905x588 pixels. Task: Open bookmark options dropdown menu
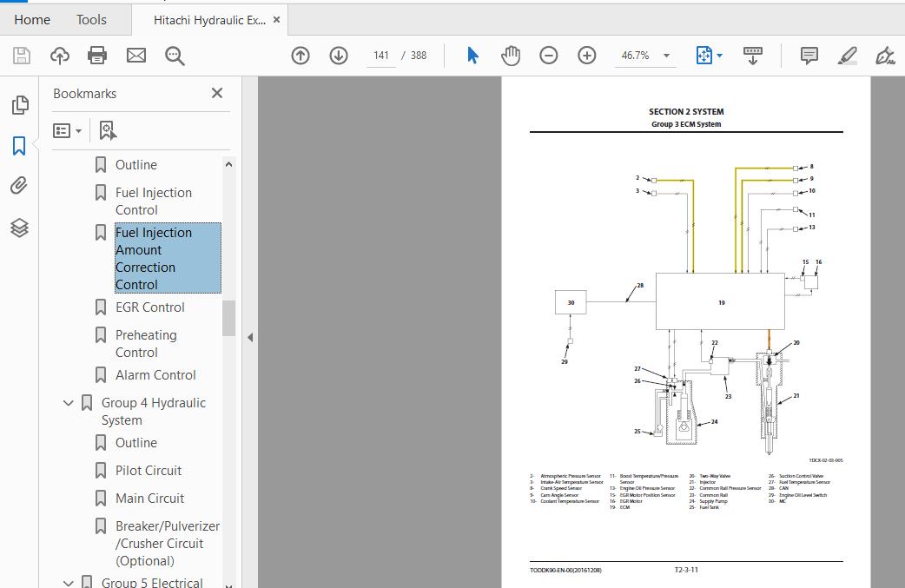[x=67, y=130]
